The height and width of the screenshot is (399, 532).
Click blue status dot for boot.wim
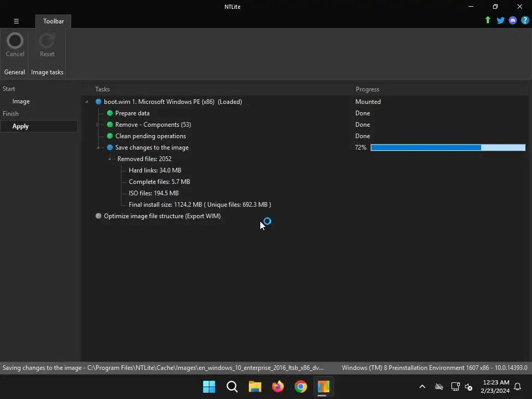coord(98,102)
